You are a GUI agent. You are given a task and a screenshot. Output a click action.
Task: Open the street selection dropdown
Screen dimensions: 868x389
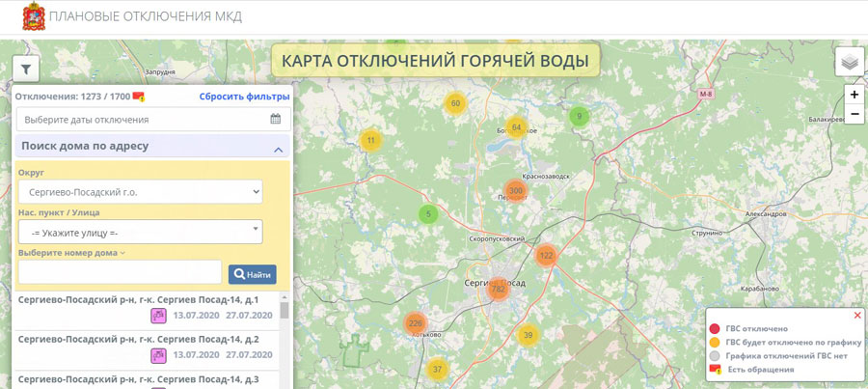tap(140, 233)
